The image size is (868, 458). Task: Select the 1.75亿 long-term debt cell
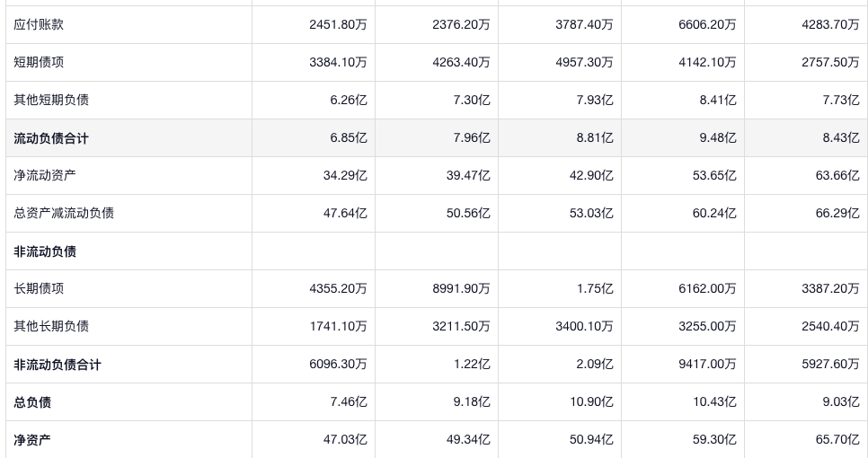tap(595, 289)
